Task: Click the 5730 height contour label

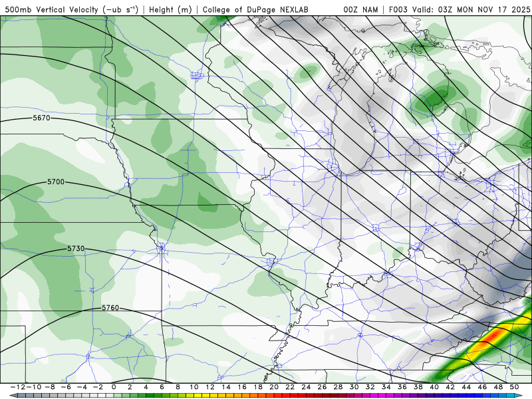Action: click(x=76, y=249)
